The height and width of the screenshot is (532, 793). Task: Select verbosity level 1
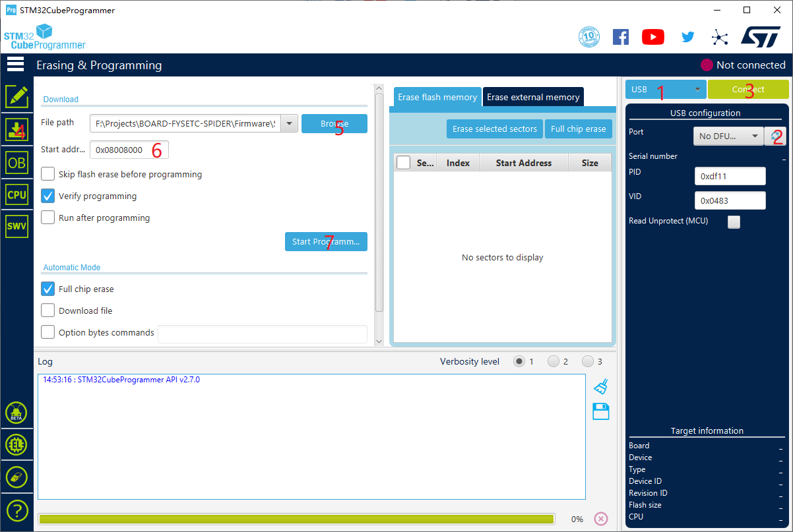click(519, 361)
